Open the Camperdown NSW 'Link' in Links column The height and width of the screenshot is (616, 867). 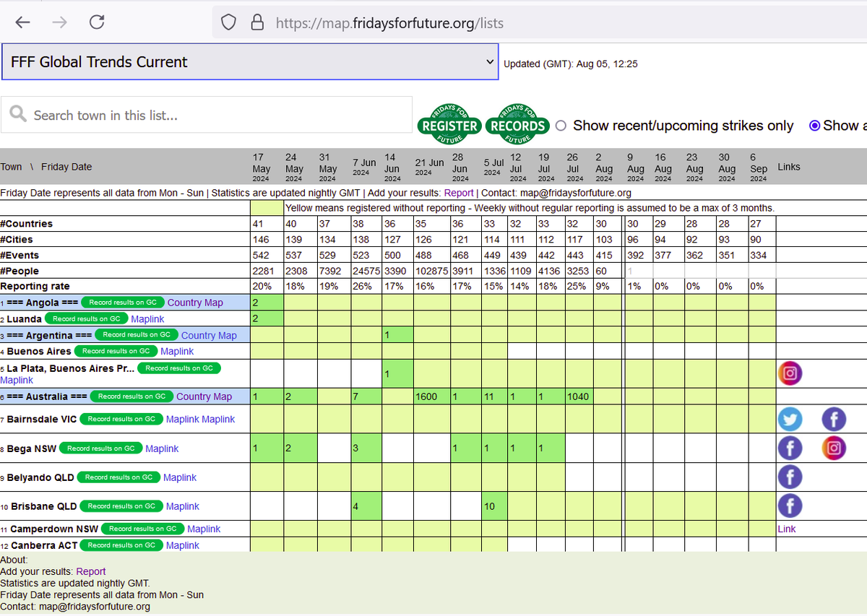(x=787, y=529)
